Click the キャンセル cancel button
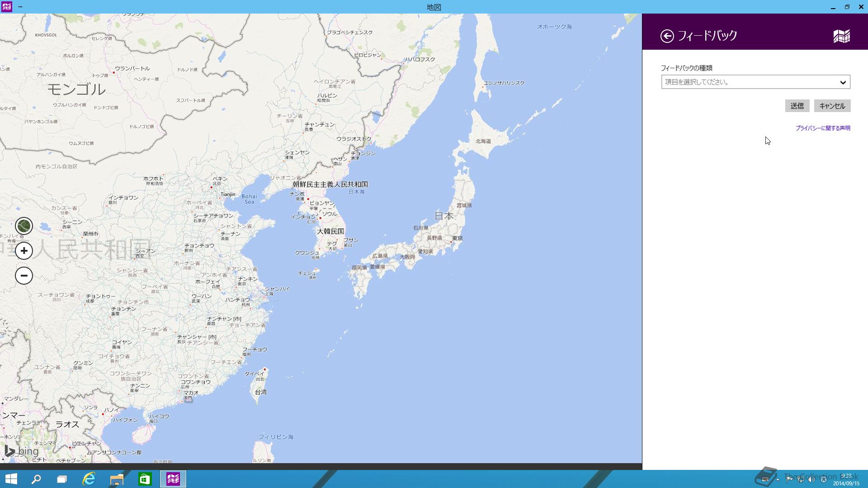The height and width of the screenshot is (488, 868). click(x=832, y=106)
